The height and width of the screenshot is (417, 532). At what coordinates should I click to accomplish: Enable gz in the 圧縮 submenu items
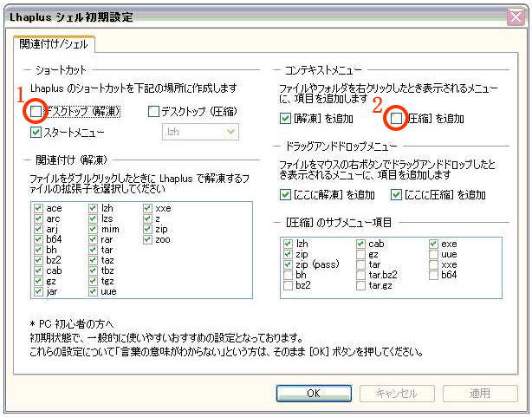tap(360, 254)
